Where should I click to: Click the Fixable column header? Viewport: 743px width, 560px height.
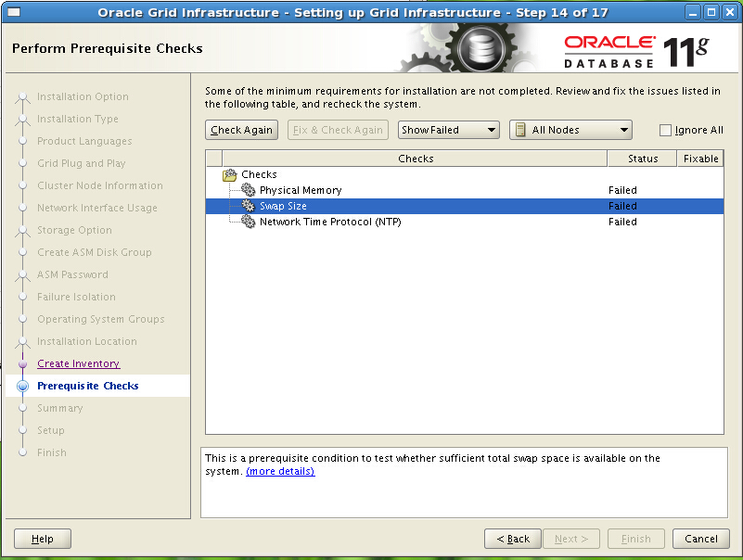pos(700,159)
